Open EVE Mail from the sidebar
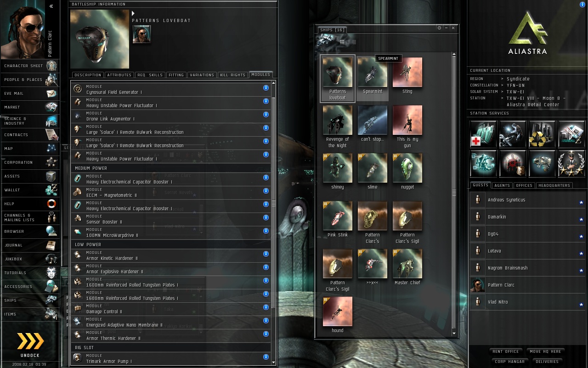This screenshot has height=368, width=588. pos(30,93)
